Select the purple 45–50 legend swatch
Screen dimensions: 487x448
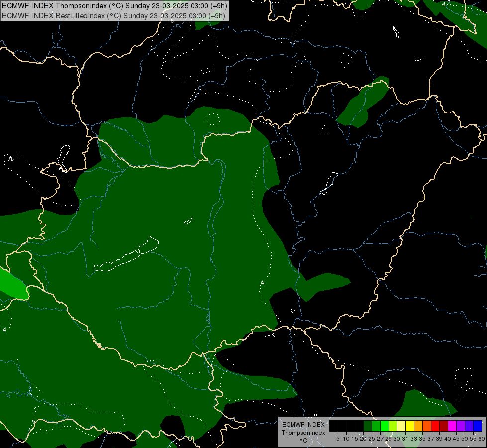point(461,426)
